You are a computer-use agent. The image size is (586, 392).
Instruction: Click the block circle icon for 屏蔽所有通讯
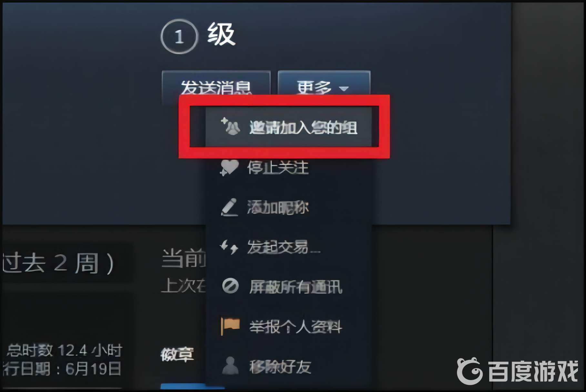[230, 286]
